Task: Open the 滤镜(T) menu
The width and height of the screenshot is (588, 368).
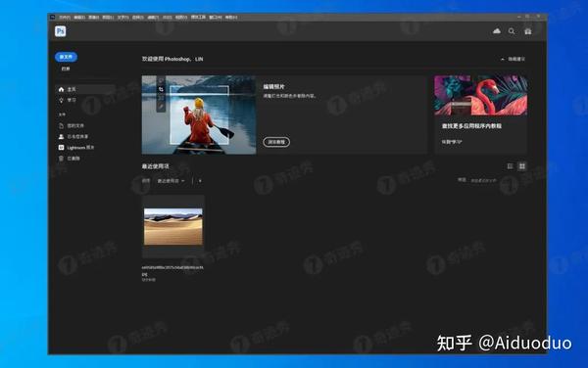Action: (x=153, y=18)
